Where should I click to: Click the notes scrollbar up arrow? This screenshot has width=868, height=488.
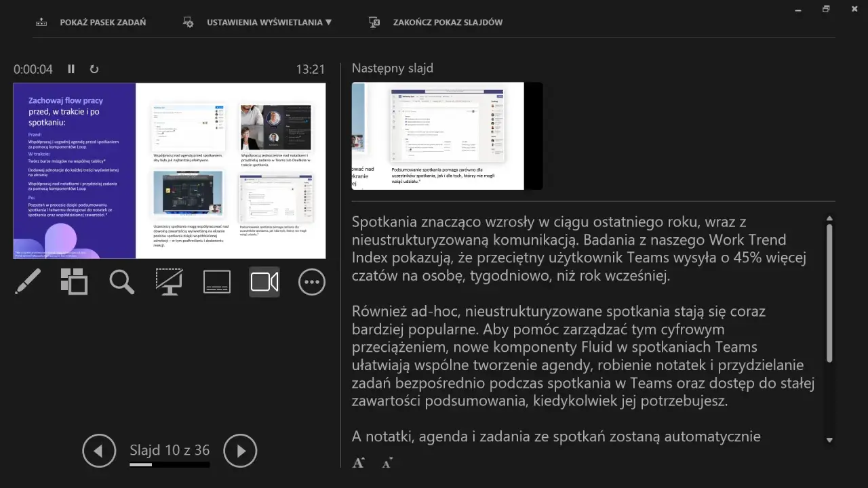click(x=829, y=218)
